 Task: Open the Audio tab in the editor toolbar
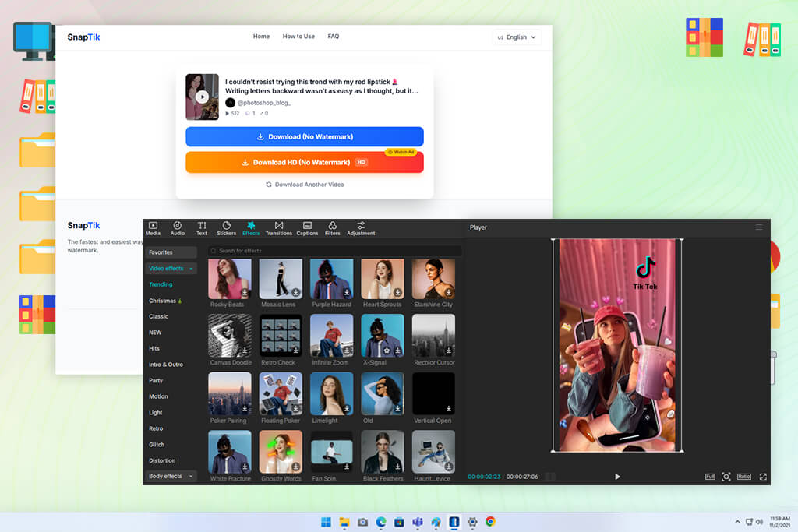[x=177, y=228]
